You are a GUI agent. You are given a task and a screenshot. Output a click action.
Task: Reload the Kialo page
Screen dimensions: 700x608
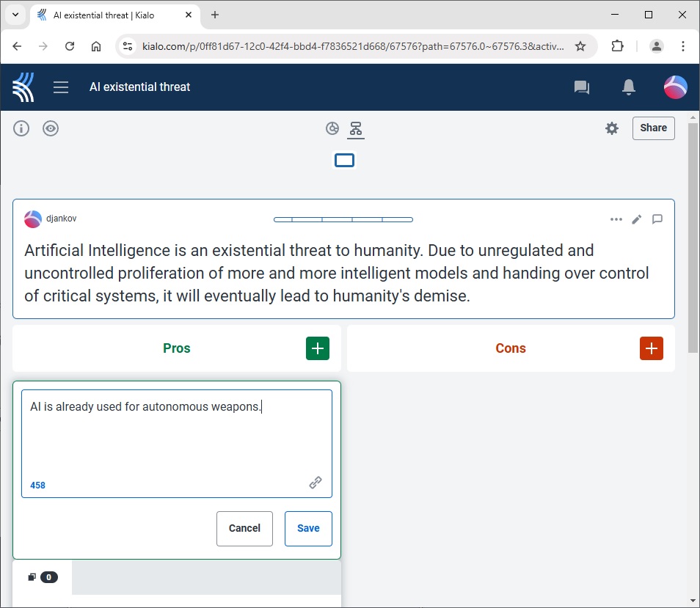[70, 46]
